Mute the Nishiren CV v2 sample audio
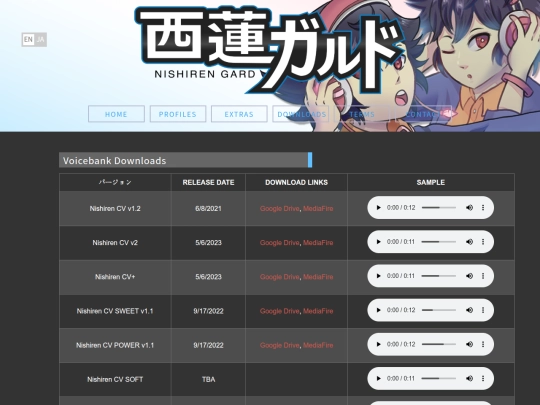This screenshot has height=405, width=540. coord(469,242)
